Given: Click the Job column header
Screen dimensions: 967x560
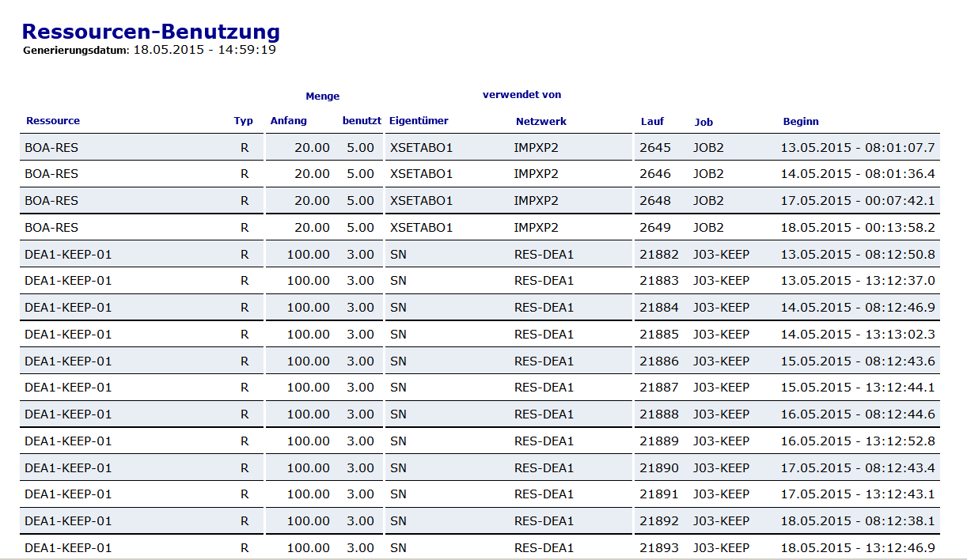Looking at the screenshot, I should click(703, 122).
